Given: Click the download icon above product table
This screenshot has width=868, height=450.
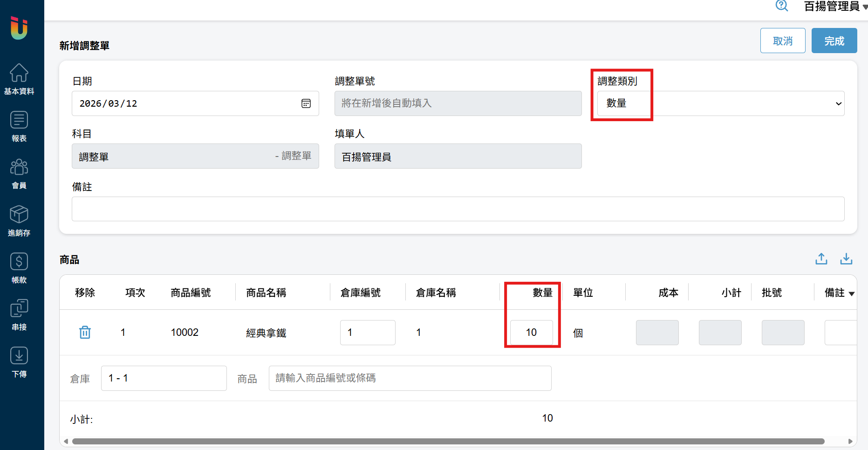Looking at the screenshot, I should (846, 259).
